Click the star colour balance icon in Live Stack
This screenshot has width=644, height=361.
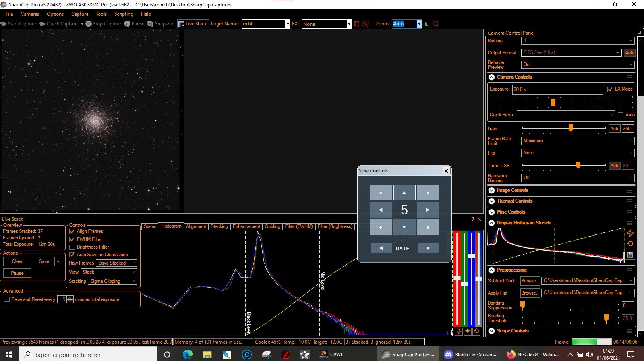tap(468, 332)
